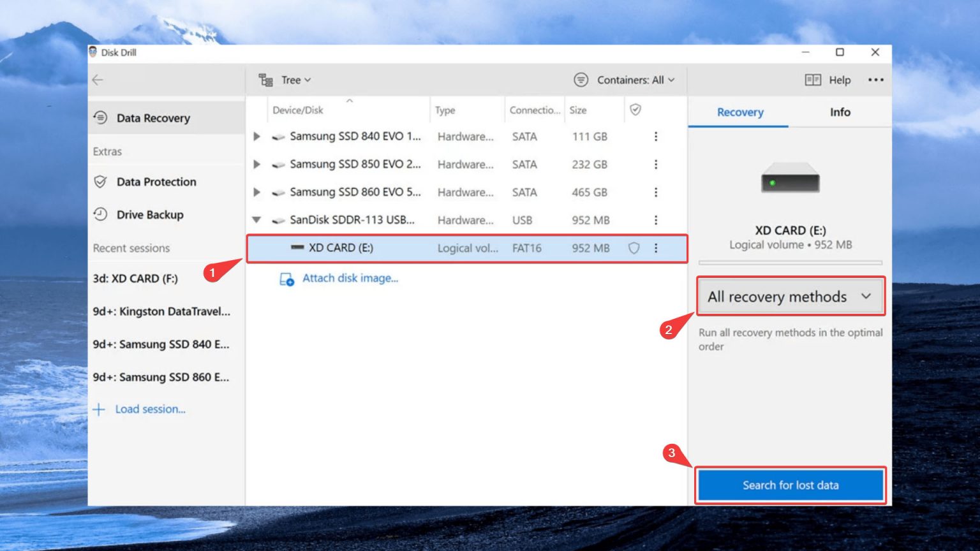Click the plus icon beside Load session

(x=99, y=409)
